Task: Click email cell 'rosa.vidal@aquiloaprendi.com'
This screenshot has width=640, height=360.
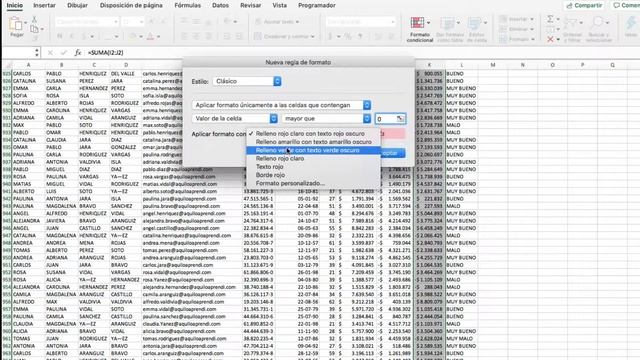Action: [177, 272]
